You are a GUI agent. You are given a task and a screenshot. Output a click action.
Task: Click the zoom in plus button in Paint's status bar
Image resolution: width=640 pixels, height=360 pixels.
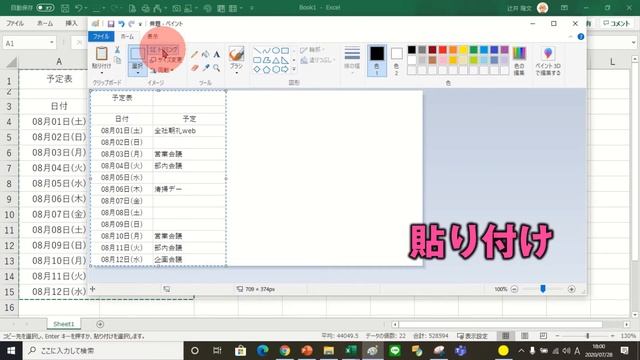tap(571, 289)
